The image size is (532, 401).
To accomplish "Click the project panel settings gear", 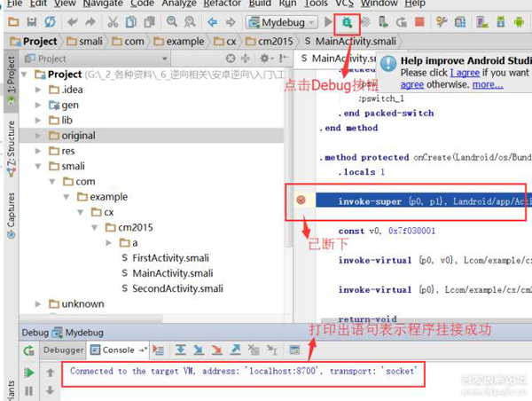I will click(266, 59).
